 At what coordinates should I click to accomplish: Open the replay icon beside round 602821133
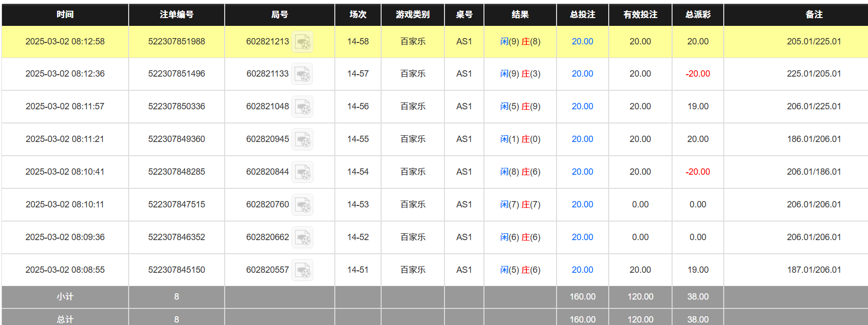(302, 74)
